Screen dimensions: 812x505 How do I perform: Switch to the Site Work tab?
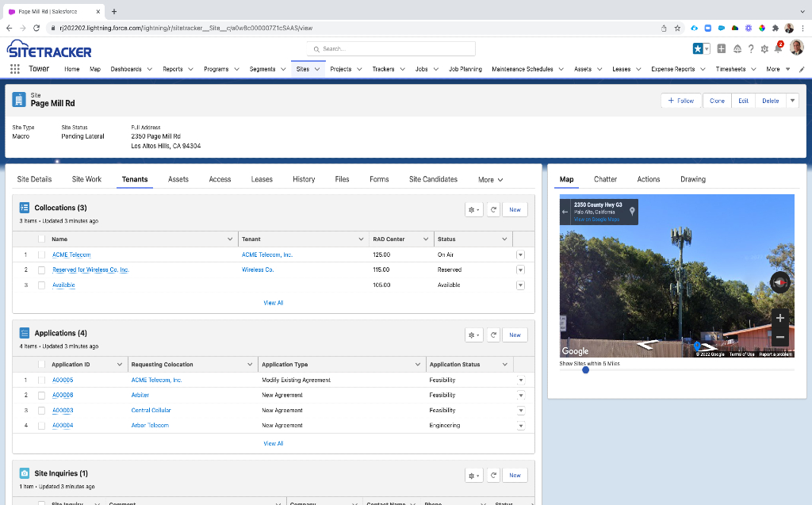(86, 179)
